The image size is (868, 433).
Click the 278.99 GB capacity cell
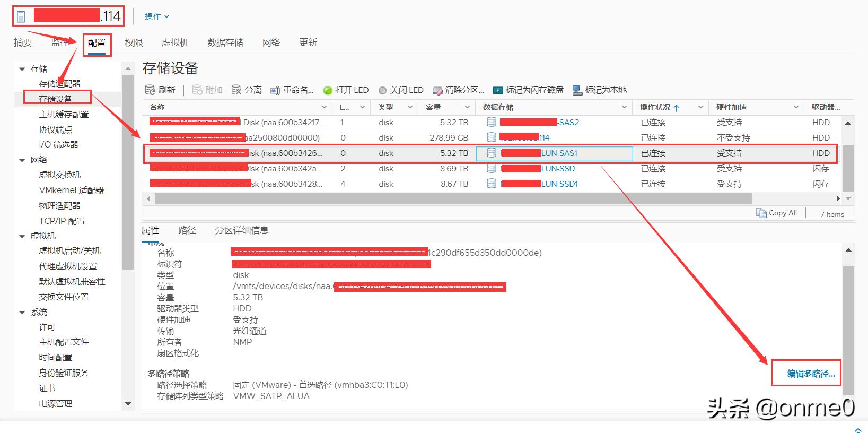pos(449,137)
